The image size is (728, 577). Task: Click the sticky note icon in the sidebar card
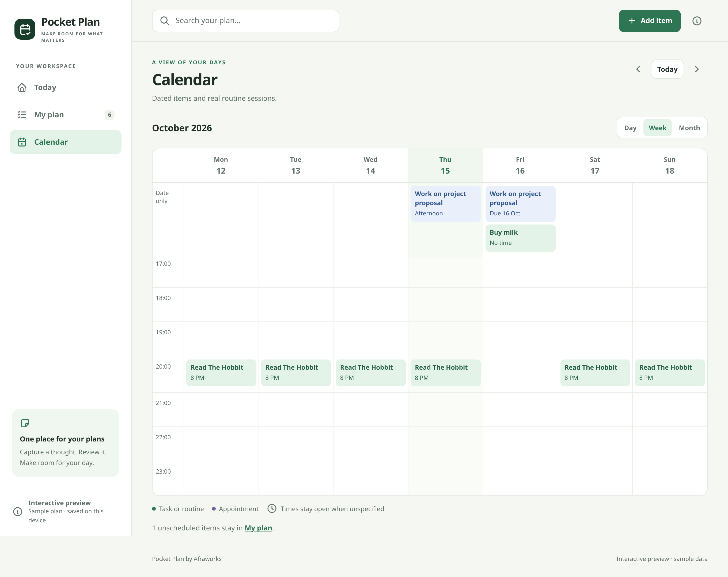(25, 423)
